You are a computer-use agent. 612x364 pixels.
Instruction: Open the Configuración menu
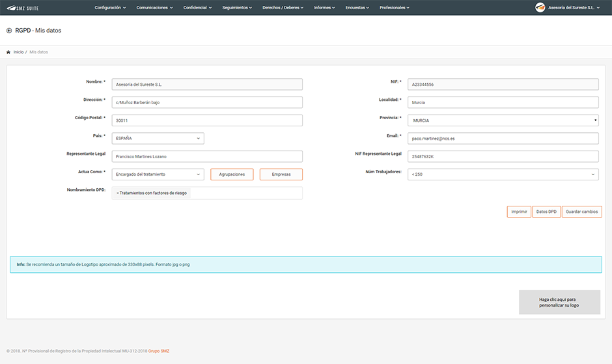(x=110, y=7)
